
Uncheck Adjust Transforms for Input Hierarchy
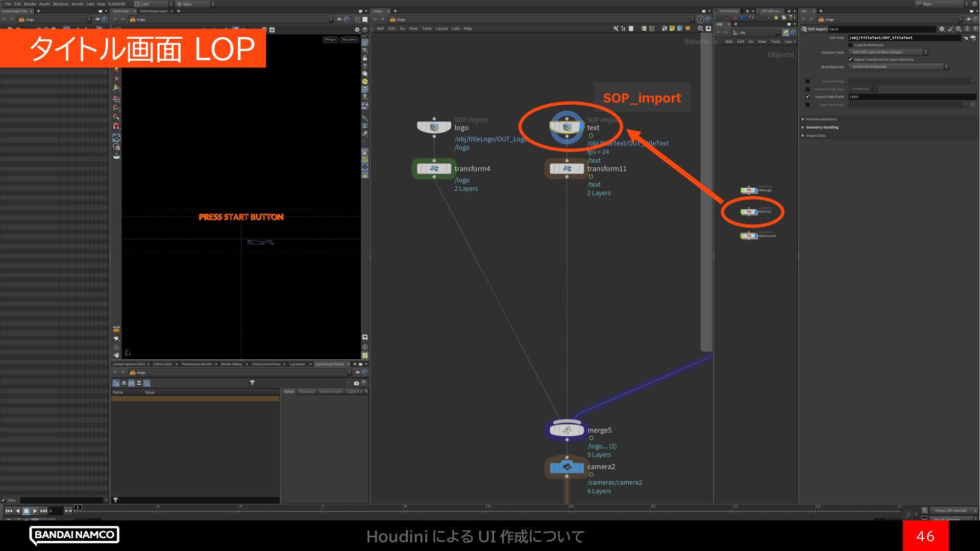point(851,60)
